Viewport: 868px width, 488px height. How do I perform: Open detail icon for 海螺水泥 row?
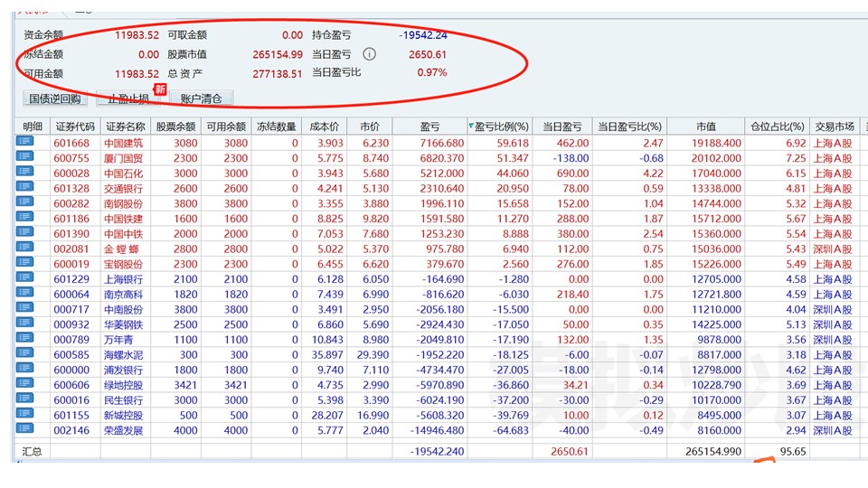(x=25, y=353)
